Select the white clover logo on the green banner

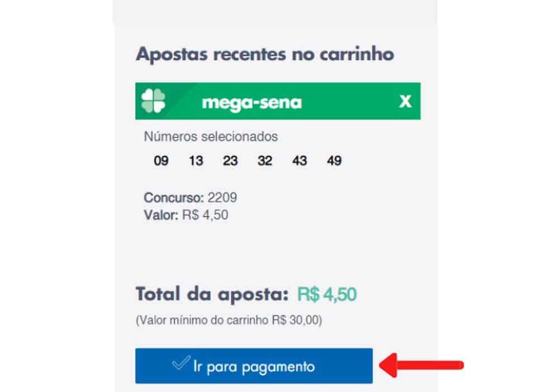153,102
